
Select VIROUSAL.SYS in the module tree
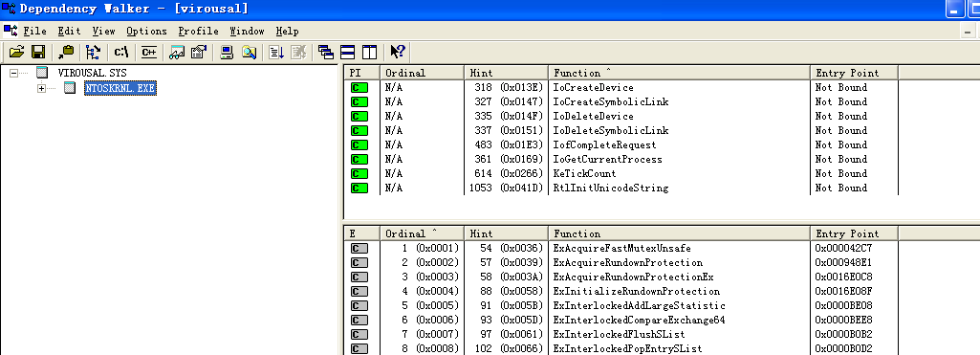pyautogui.click(x=92, y=73)
